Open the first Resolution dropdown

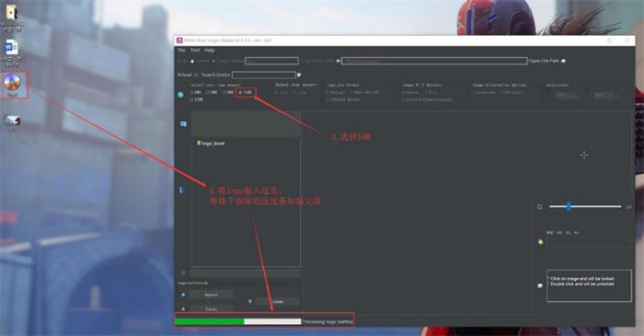(x=567, y=96)
